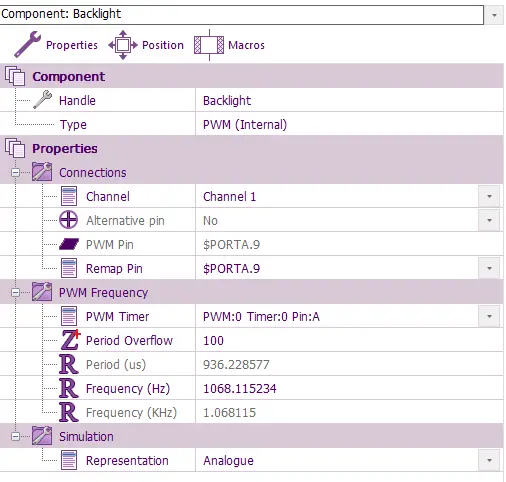Open the Representation dropdown arrow
Viewport: 506px width, 482px height.
click(x=489, y=460)
